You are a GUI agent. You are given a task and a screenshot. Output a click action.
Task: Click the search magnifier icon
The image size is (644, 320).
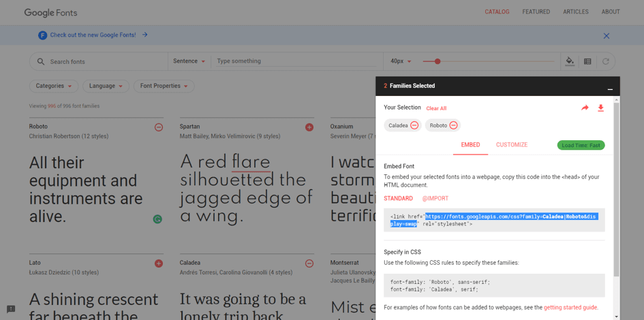click(x=41, y=61)
